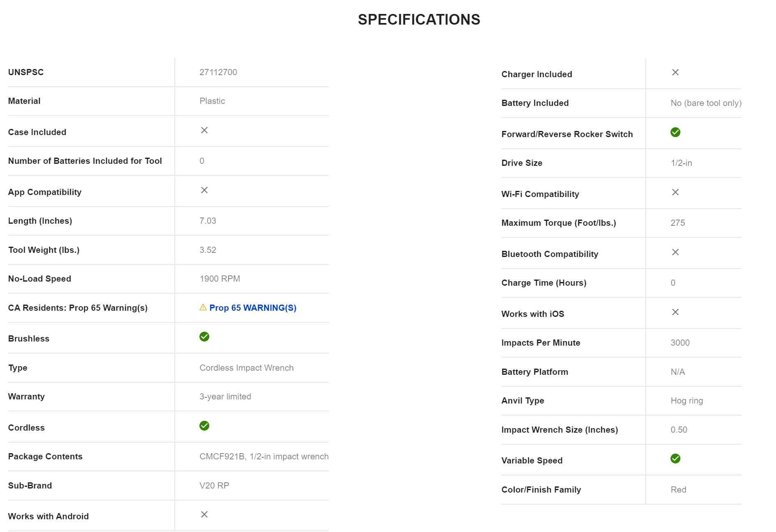Click the Battery Included value text
Image resolution: width=776 pixels, height=532 pixels.
706,103
